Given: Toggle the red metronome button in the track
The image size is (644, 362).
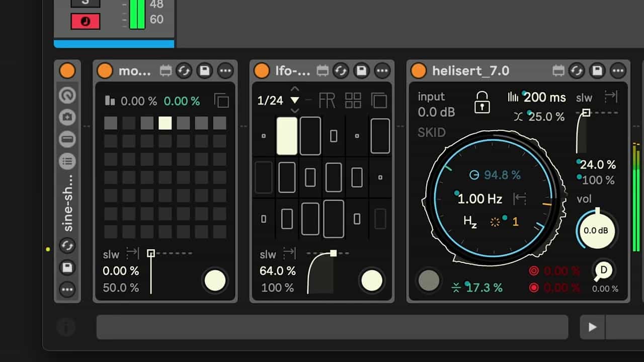Looking at the screenshot, I should click(85, 21).
